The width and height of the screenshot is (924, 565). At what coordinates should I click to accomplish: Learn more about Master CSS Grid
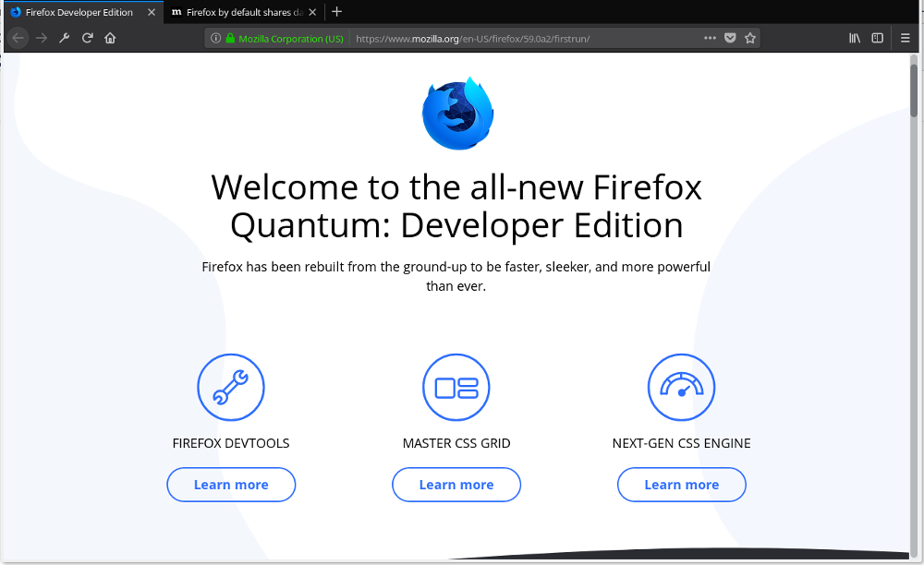(x=456, y=485)
